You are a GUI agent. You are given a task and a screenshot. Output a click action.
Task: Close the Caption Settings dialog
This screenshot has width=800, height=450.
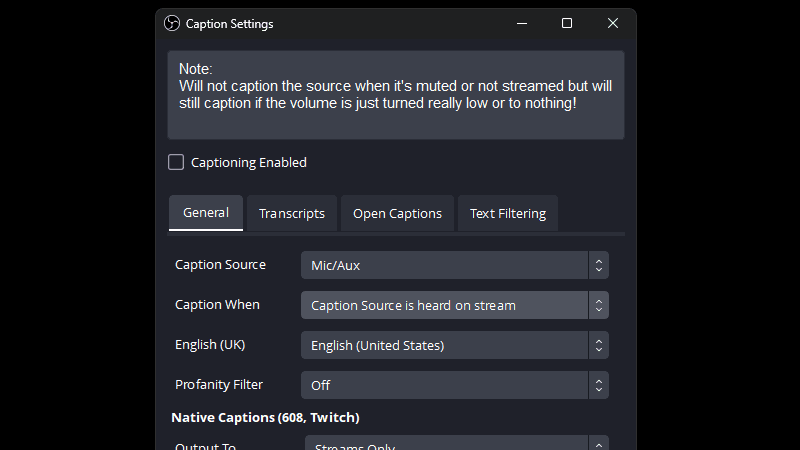613,23
